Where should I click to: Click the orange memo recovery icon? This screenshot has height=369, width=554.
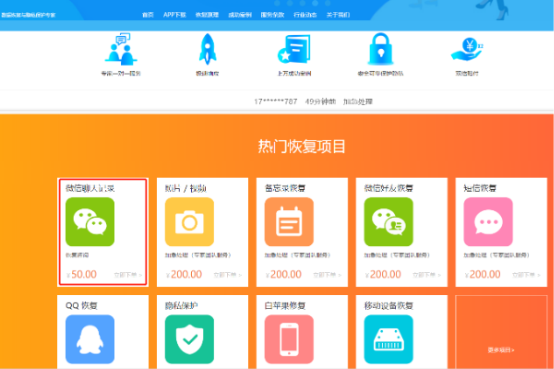289,222
